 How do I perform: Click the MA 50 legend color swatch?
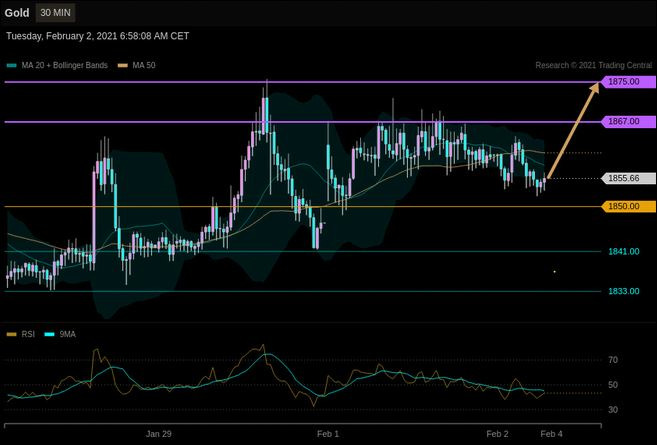(123, 65)
